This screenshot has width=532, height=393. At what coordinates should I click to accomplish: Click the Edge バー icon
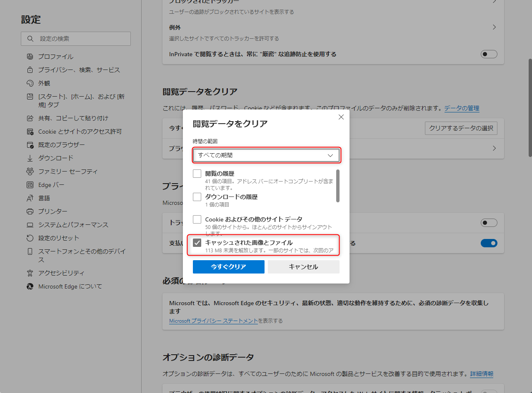coord(30,185)
